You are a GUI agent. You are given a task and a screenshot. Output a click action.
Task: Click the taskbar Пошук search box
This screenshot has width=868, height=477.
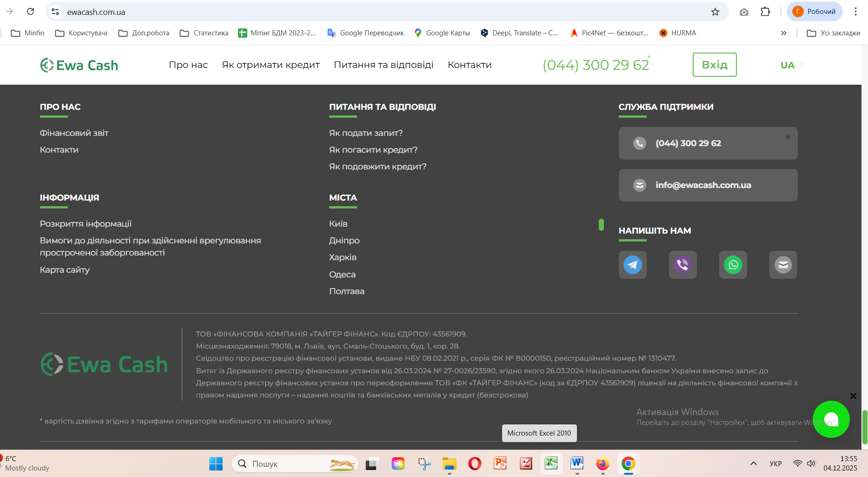295,464
